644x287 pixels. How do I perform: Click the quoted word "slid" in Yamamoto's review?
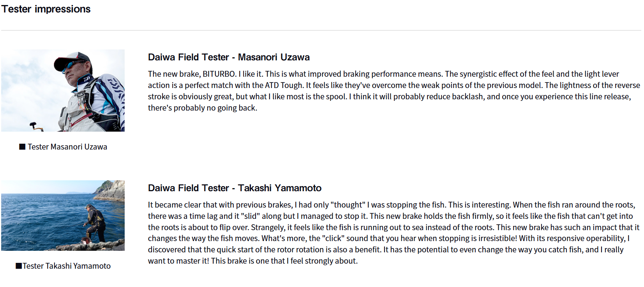250,216
